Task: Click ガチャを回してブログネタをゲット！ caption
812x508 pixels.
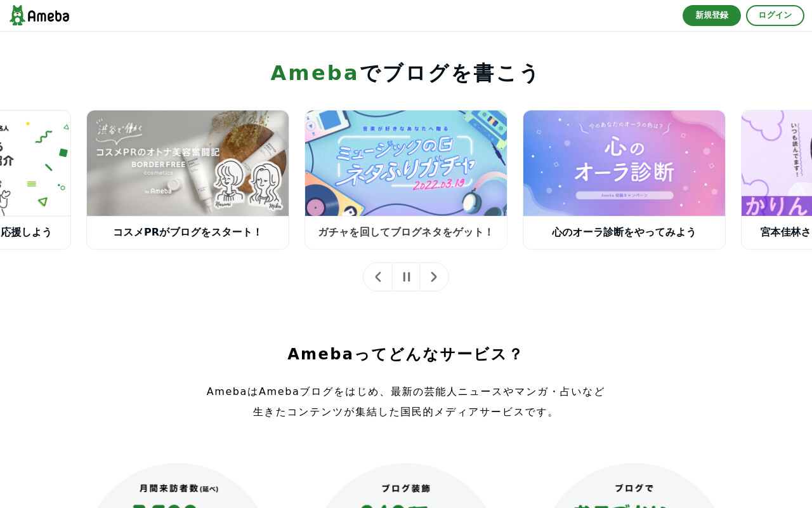Action: tap(406, 232)
